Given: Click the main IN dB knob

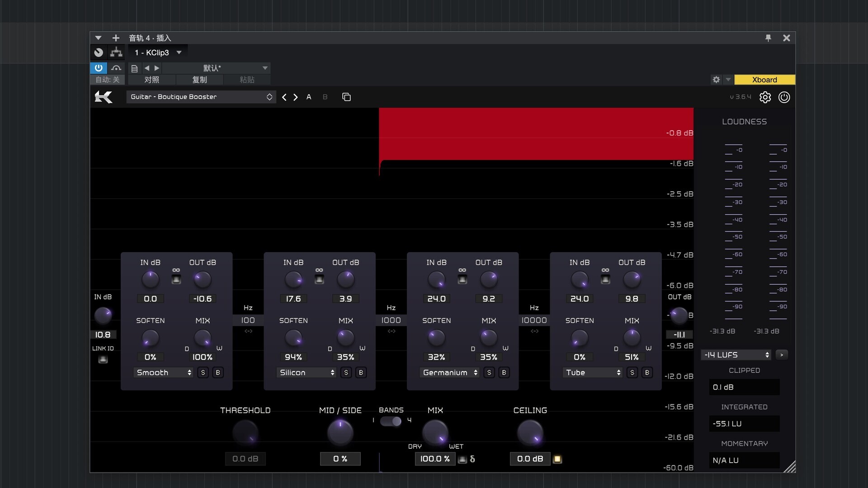Looking at the screenshot, I should click(103, 315).
